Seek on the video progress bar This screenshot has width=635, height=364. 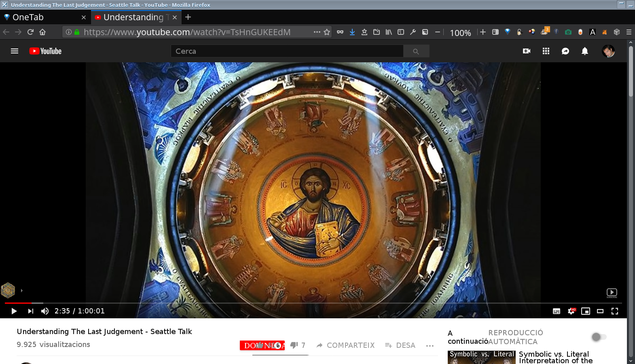313,303
